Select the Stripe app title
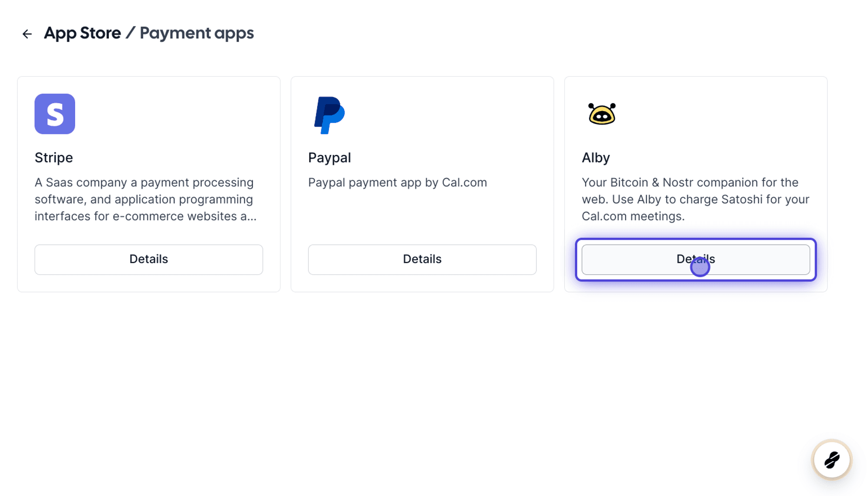 [54, 158]
